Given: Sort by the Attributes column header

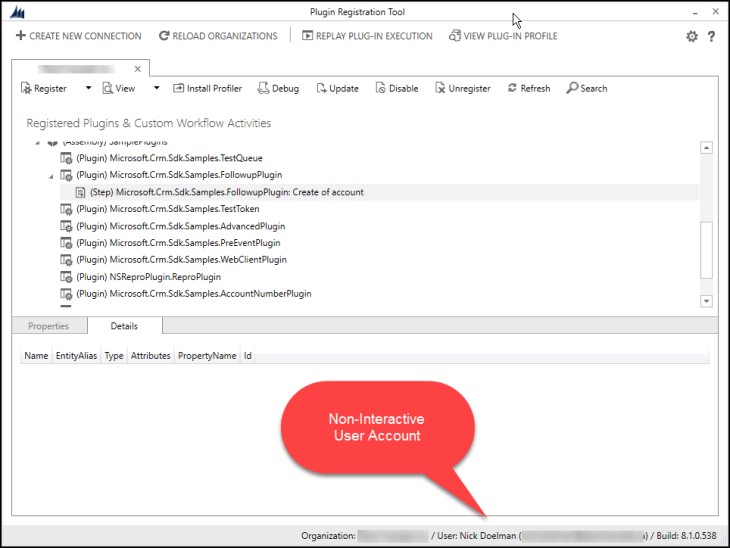Looking at the screenshot, I should click(x=150, y=356).
